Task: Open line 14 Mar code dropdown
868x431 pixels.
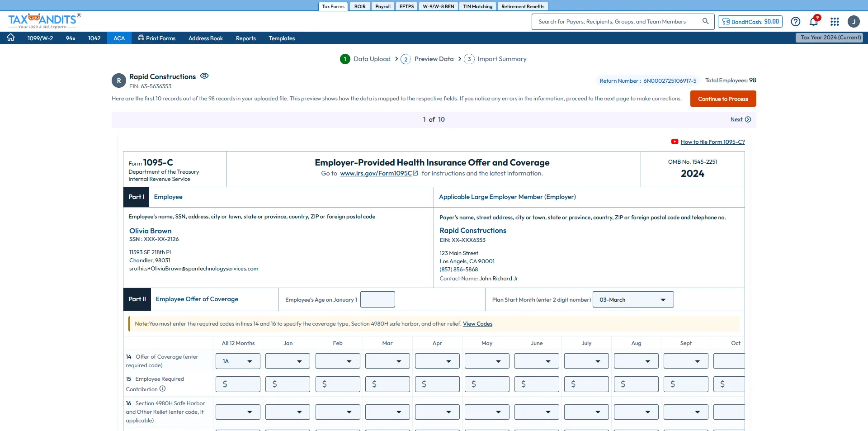Action: [x=387, y=361]
